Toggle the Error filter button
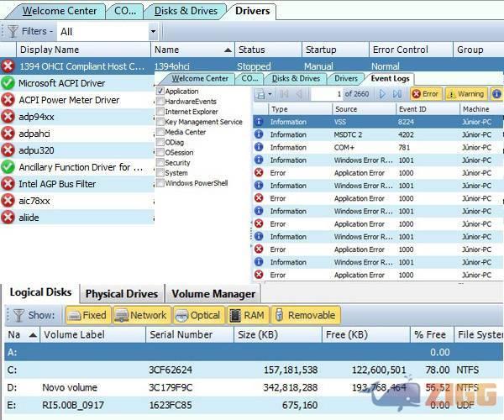The width and height of the screenshot is (504, 420). [x=425, y=94]
